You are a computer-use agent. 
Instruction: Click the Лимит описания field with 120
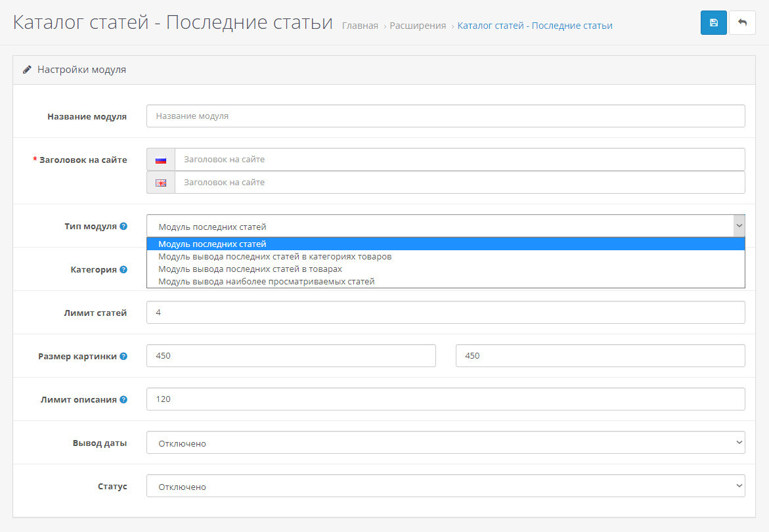coord(446,399)
